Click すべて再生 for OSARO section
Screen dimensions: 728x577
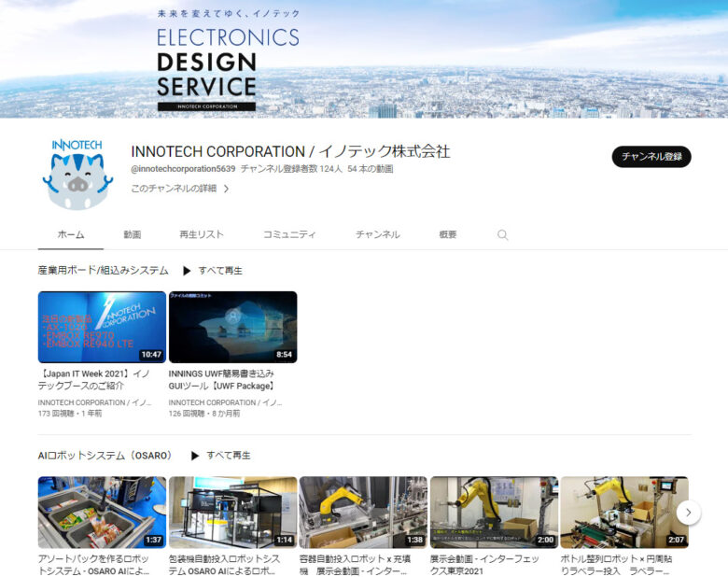[229, 456]
